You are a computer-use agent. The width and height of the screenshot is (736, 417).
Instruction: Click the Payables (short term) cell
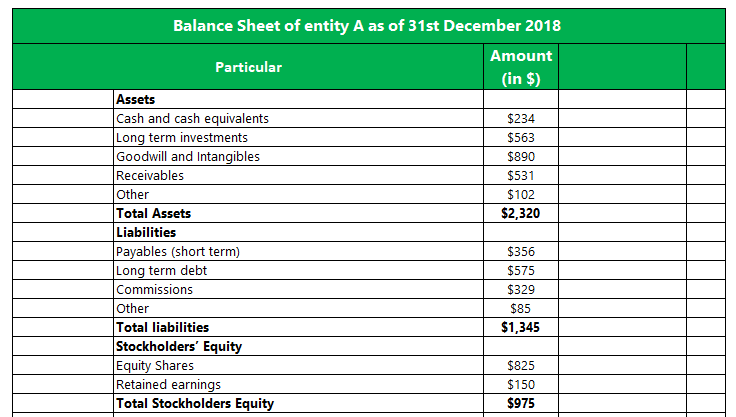(297, 252)
